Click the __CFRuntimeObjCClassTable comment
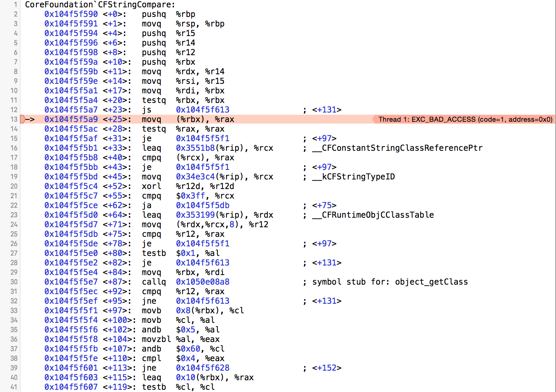556x392 pixels. [x=373, y=215]
